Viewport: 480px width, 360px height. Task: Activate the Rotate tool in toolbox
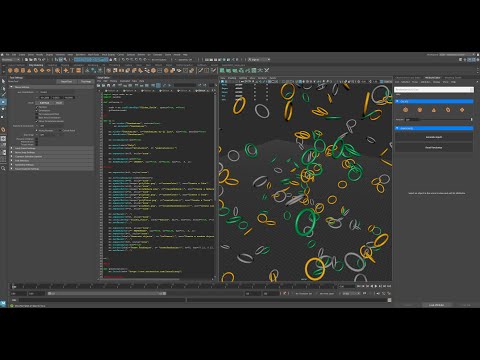(3, 109)
